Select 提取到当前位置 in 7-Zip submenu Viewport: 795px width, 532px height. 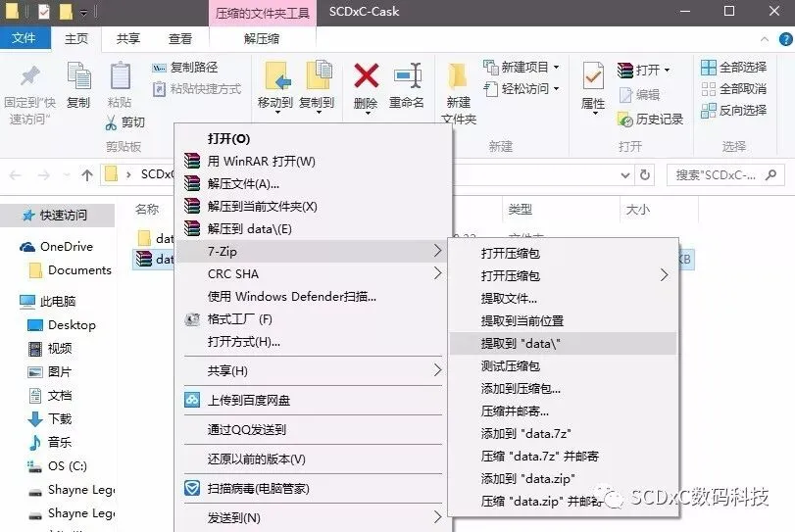coord(564,320)
